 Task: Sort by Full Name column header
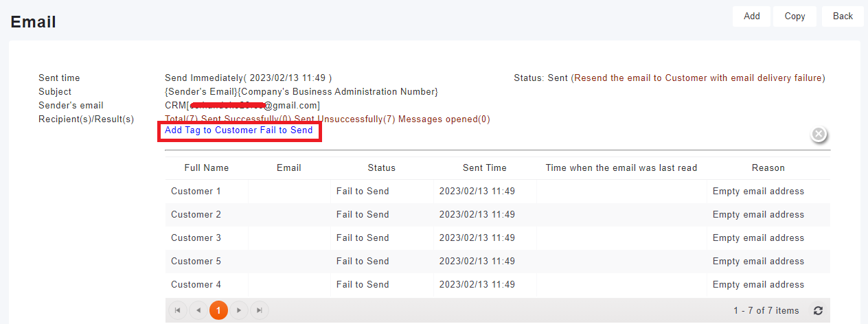pos(207,167)
